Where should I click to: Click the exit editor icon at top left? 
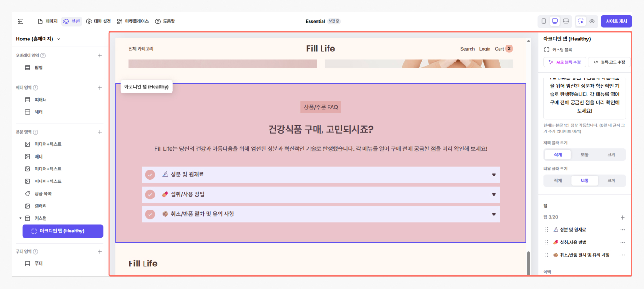click(21, 21)
